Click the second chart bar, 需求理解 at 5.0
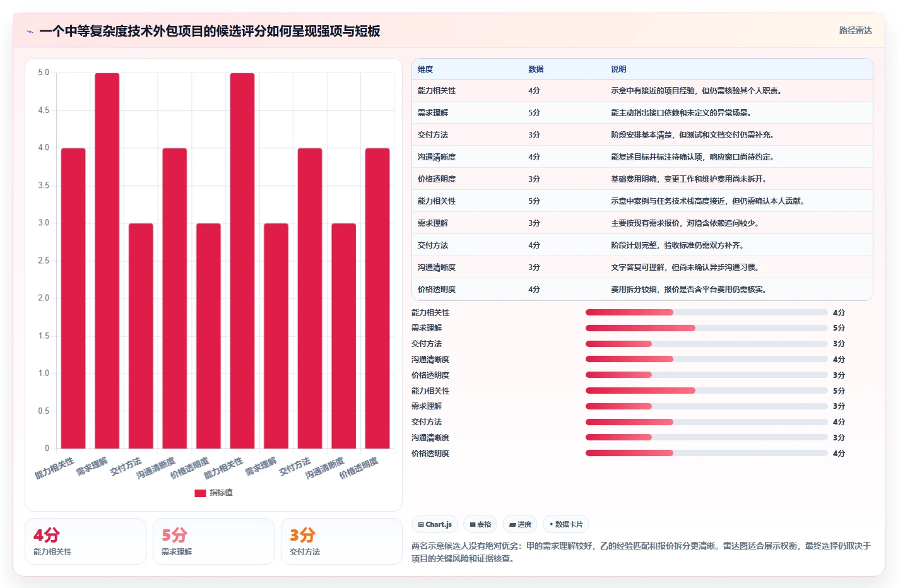This screenshot has width=898, height=588. click(x=107, y=261)
